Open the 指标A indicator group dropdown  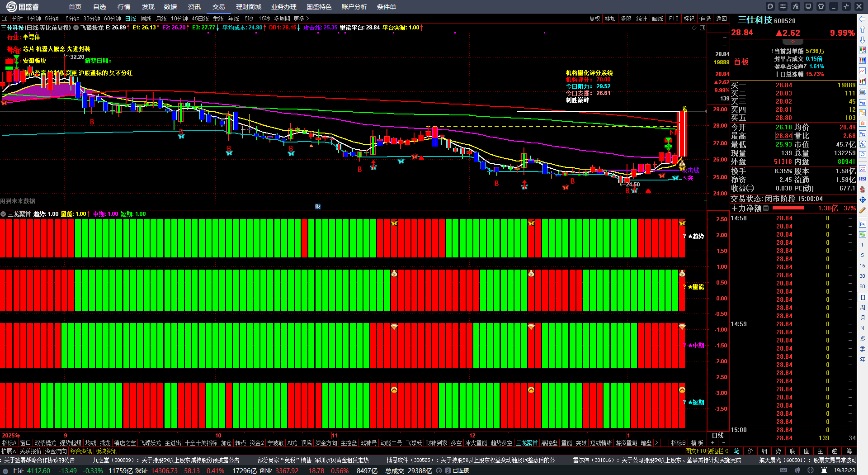(x=9, y=443)
